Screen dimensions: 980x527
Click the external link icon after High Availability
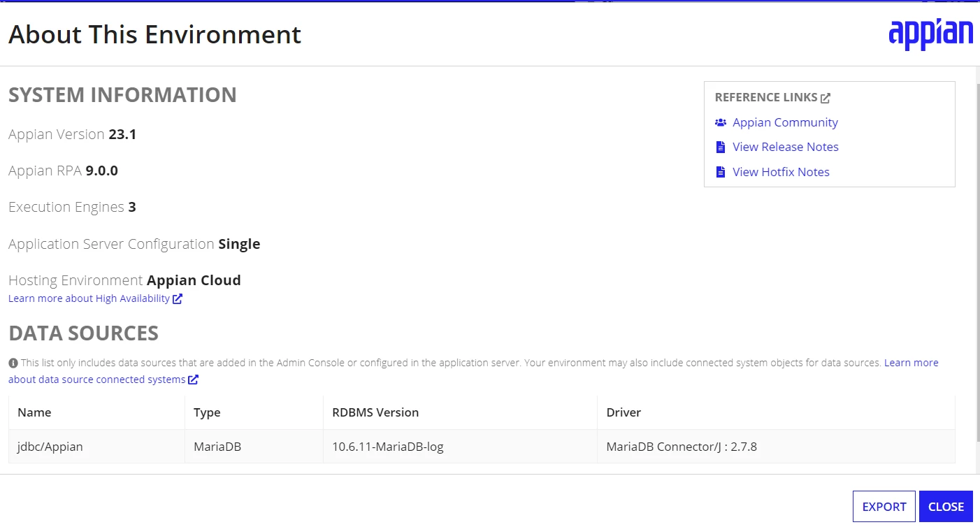178,298
